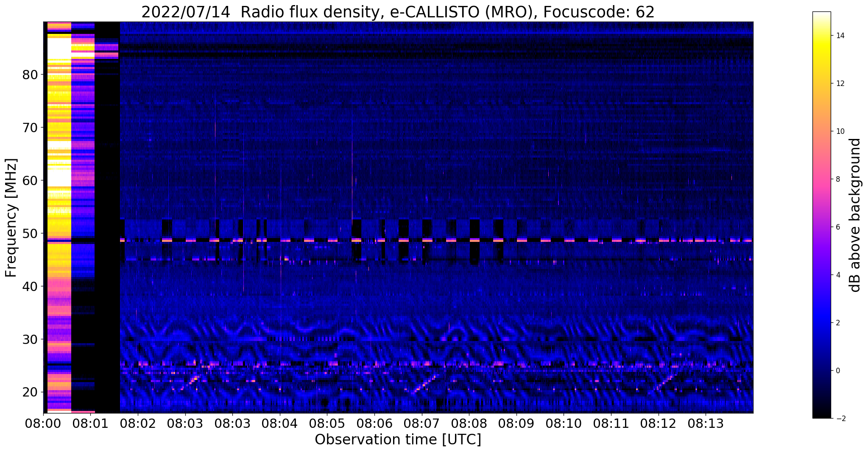Click the 50 tick on frequency axis

(31, 233)
